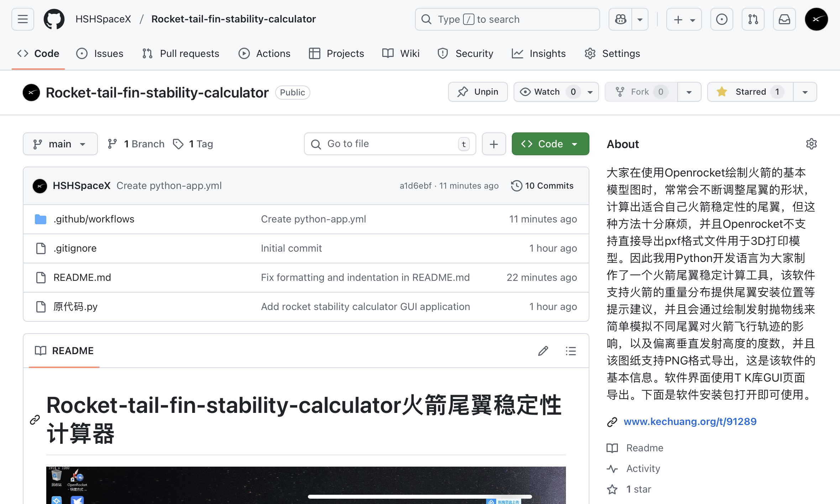Open the kechuang.org website link

pos(690,421)
